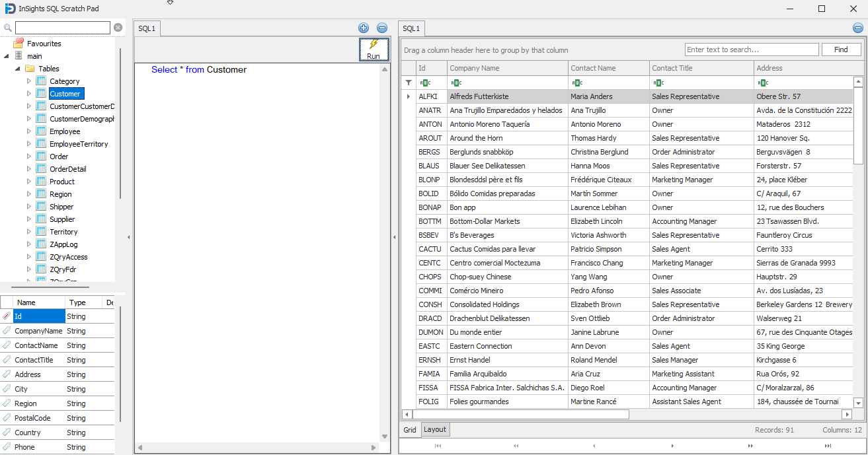Expand the Supplier table node
Screen dimensions: 868x455
[28, 219]
